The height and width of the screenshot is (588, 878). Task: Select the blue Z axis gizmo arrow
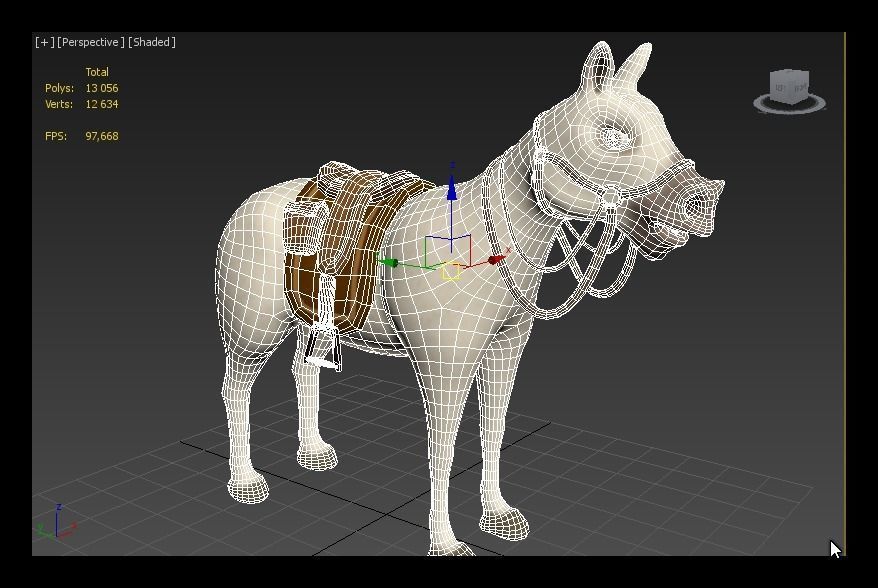451,189
